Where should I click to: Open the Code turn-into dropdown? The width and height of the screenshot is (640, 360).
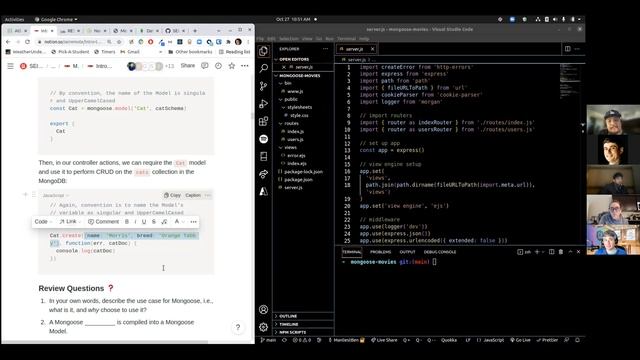(x=43, y=222)
